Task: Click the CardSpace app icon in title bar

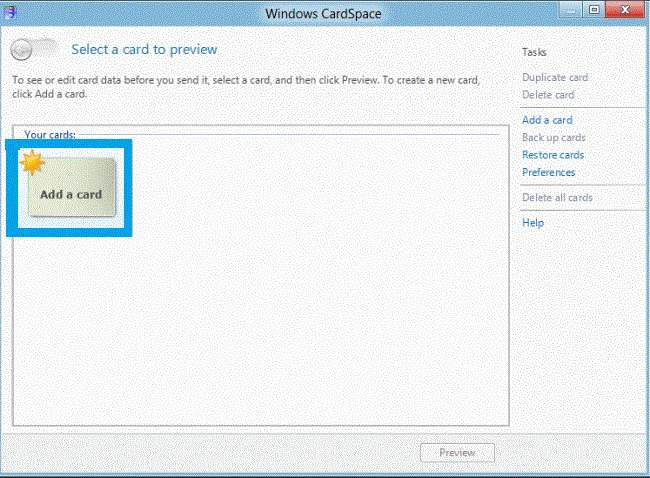Action: tap(10, 12)
